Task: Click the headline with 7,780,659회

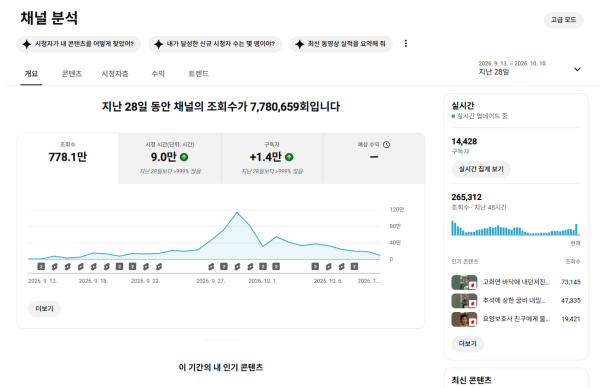Action: point(221,106)
